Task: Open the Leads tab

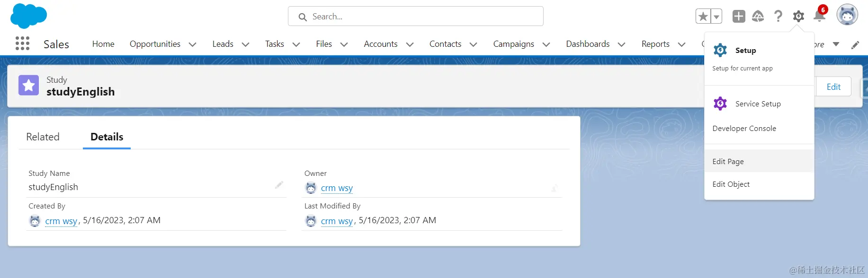Action: click(223, 44)
